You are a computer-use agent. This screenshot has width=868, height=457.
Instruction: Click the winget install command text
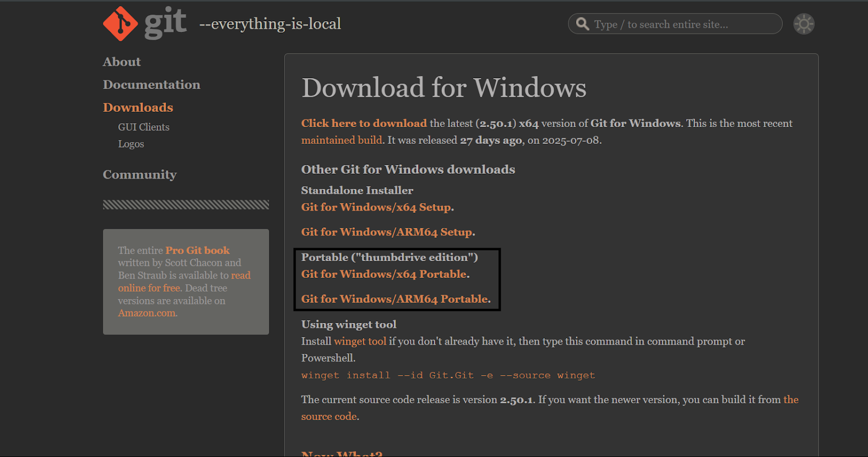click(x=448, y=376)
